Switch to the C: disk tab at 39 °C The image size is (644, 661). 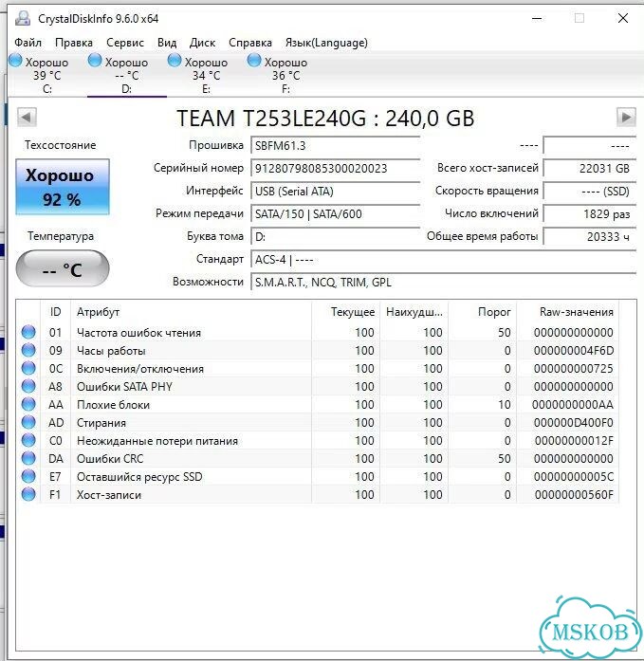pyautogui.click(x=47, y=75)
